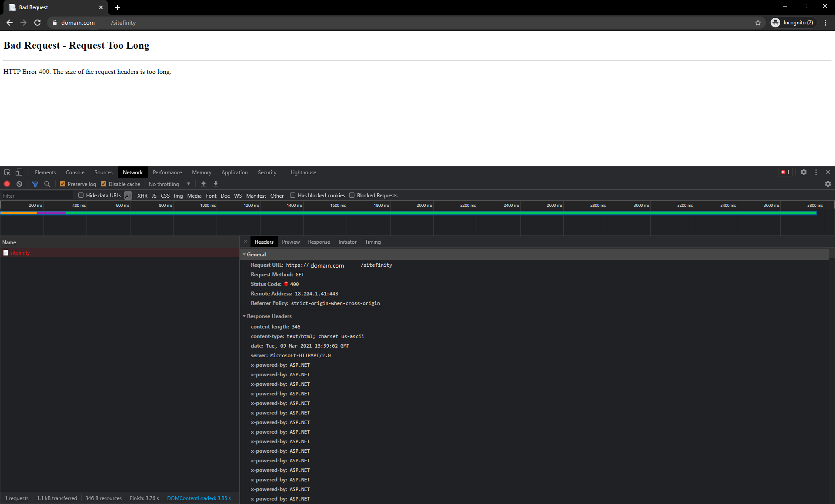Clear the network request list
This screenshot has width=835, height=504.
(x=19, y=184)
